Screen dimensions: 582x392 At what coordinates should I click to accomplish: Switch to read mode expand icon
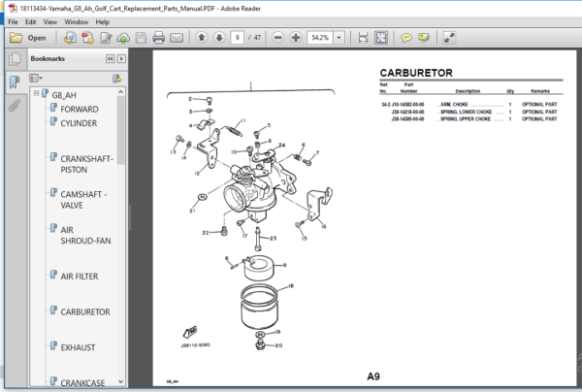click(449, 38)
